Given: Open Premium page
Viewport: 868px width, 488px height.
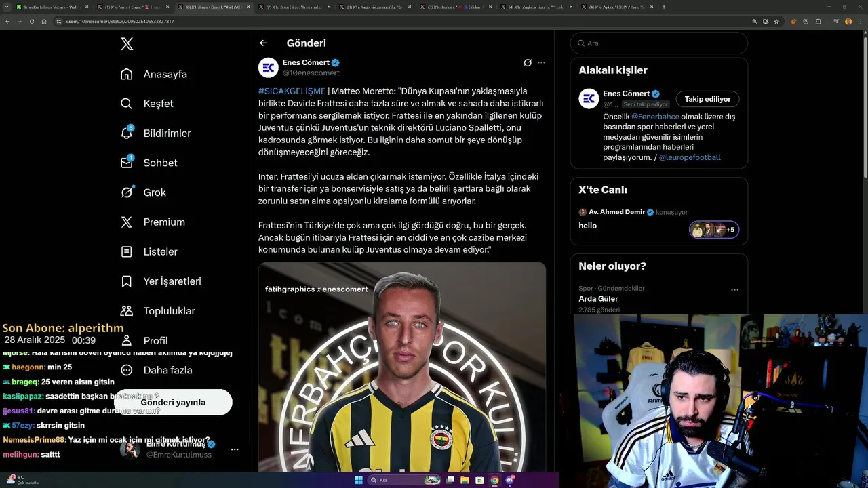Looking at the screenshot, I should tap(153, 222).
